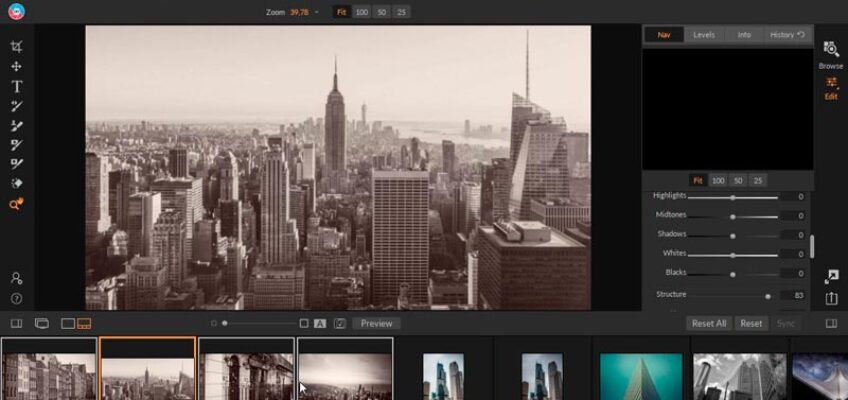The image size is (848, 400).
Task: Select the black-and-white skyscrapers thumbnail
Action: [x=740, y=377]
